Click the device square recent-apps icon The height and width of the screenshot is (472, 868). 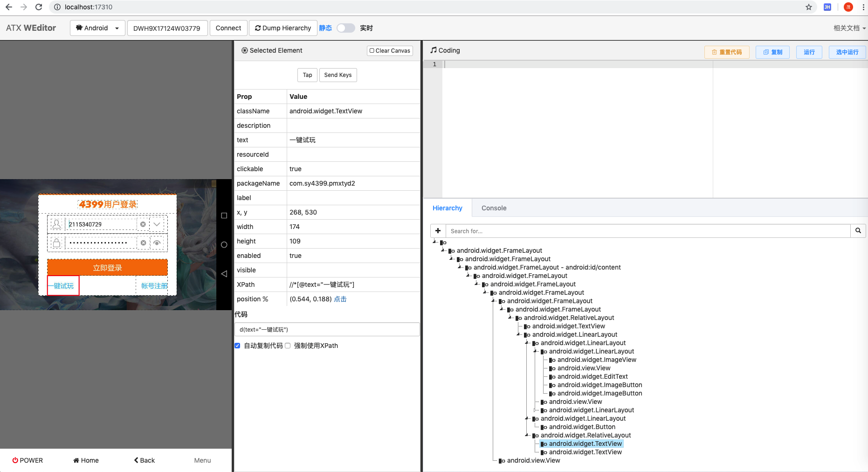click(224, 215)
